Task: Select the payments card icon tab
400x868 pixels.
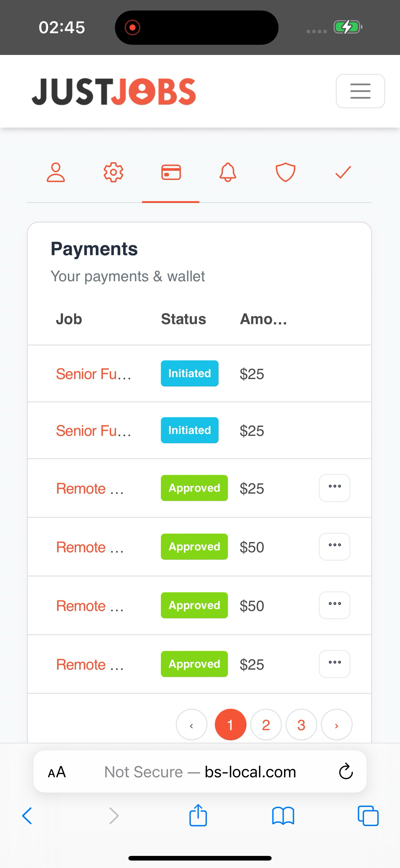Action: point(171,173)
